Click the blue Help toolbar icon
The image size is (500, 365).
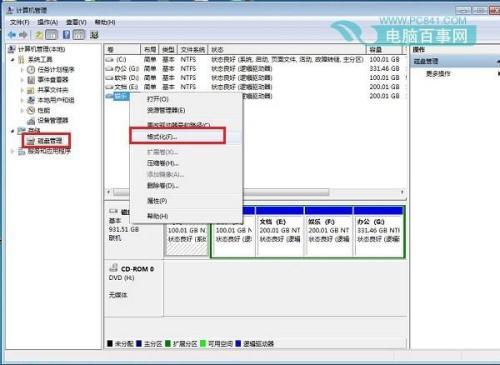[66, 35]
